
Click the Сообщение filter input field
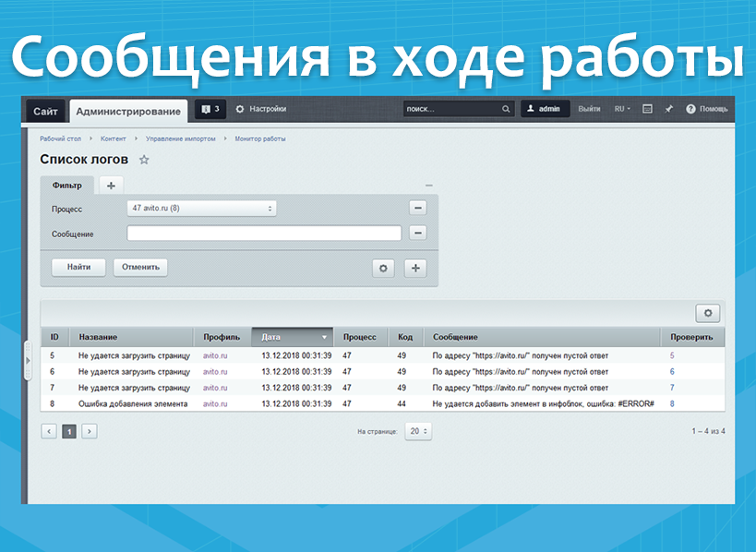(x=264, y=234)
